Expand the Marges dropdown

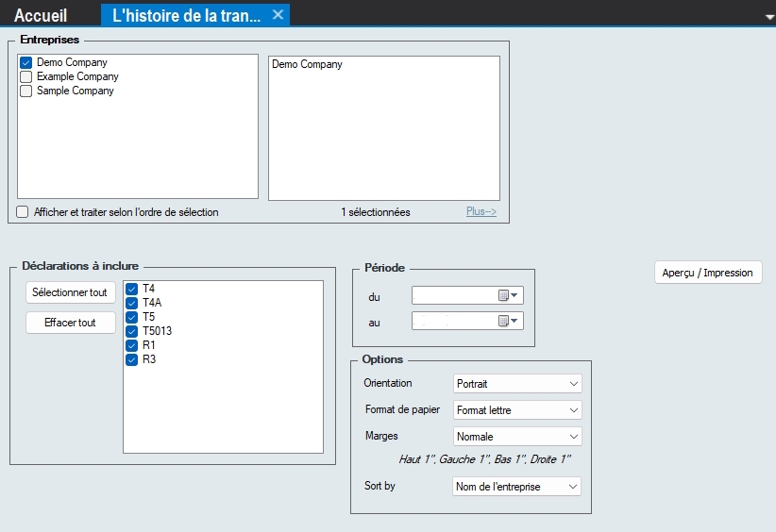coord(516,437)
